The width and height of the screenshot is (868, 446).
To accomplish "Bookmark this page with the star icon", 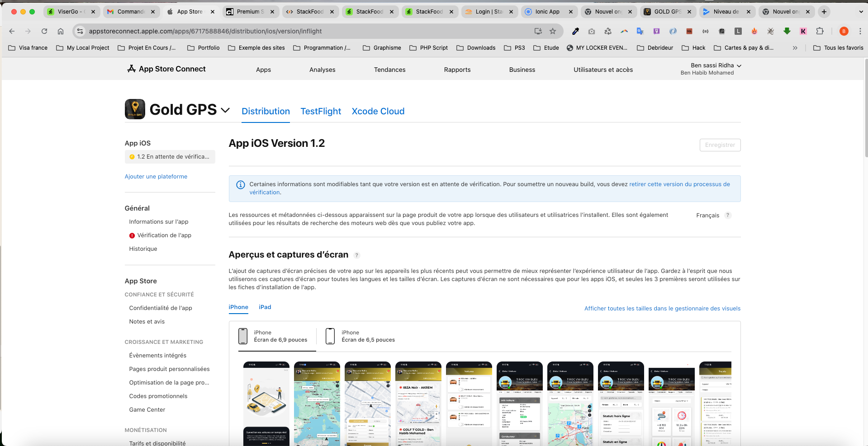I will click(x=552, y=31).
